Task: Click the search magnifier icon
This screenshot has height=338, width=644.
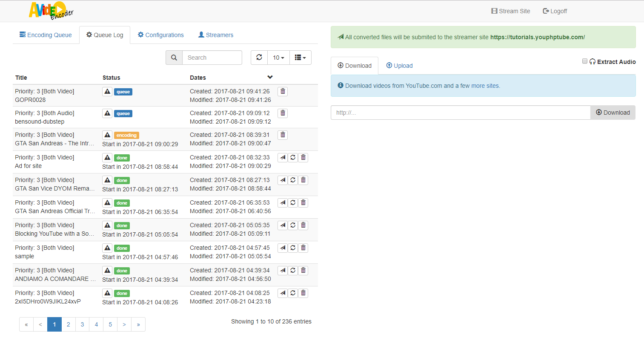Action: (174, 58)
